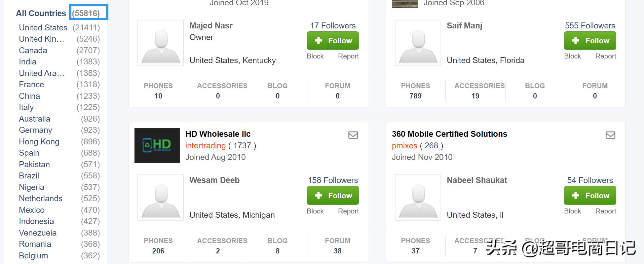This screenshot has height=264, width=644.
Task: Click the envelope icon for HD Wholesale llc
Action: pos(353,135)
